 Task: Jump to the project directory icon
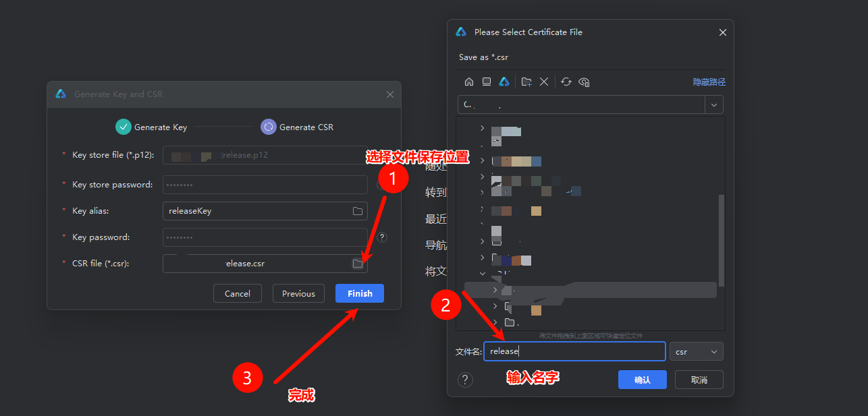[504, 82]
